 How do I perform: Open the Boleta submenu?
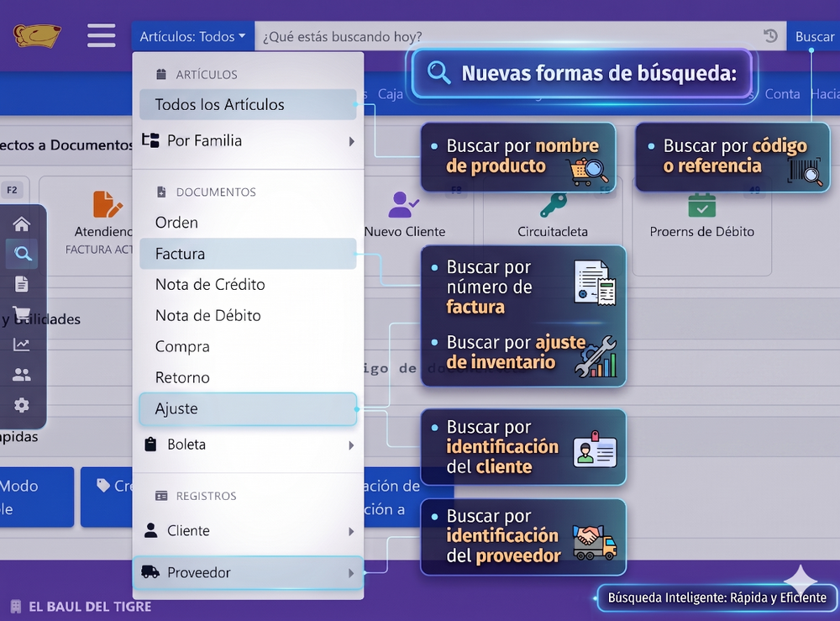pyautogui.click(x=248, y=445)
